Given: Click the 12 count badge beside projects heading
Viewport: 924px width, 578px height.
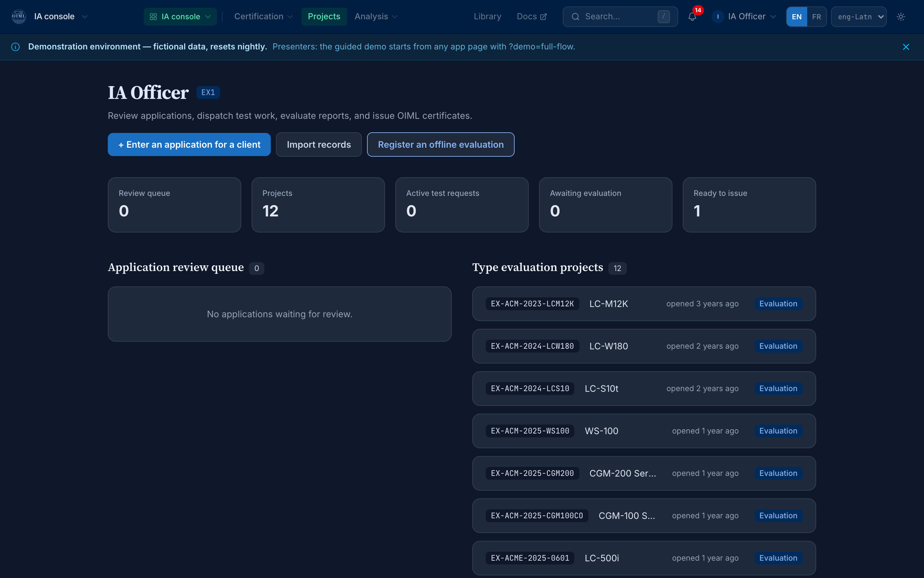Looking at the screenshot, I should tap(617, 268).
